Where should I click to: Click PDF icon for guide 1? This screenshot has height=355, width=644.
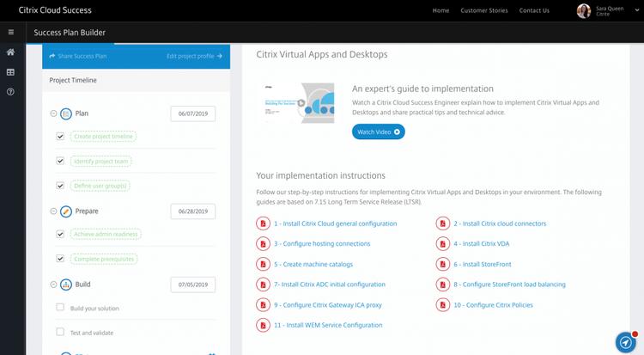264,223
